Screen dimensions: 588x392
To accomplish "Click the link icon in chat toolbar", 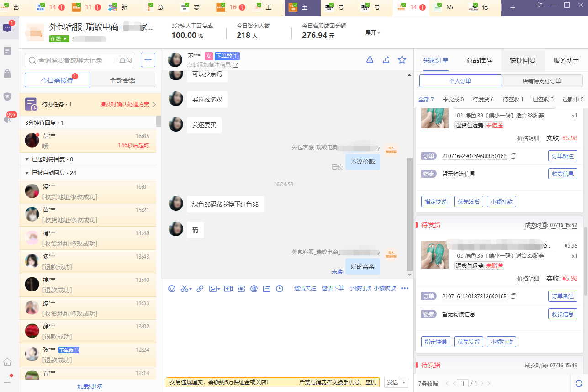I will coord(200,289).
